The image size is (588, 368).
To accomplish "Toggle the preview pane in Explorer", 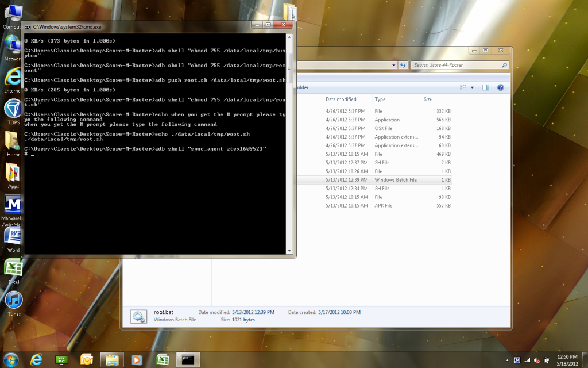I will point(486,87).
